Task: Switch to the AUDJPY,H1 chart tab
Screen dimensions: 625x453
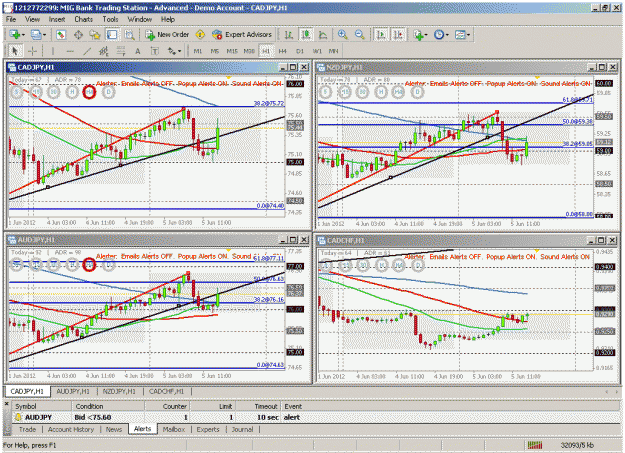Action: [73, 392]
